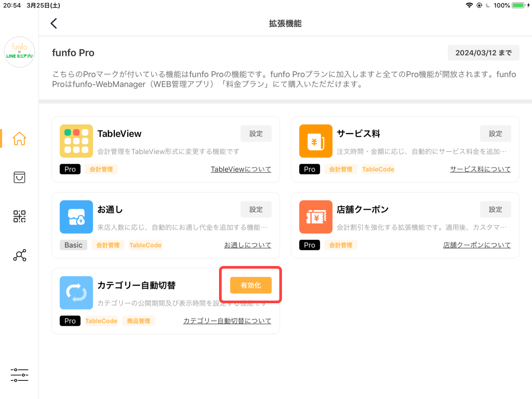Tap the Wi-Fi icon in status bar
The width and height of the screenshot is (532, 399).
469,5
